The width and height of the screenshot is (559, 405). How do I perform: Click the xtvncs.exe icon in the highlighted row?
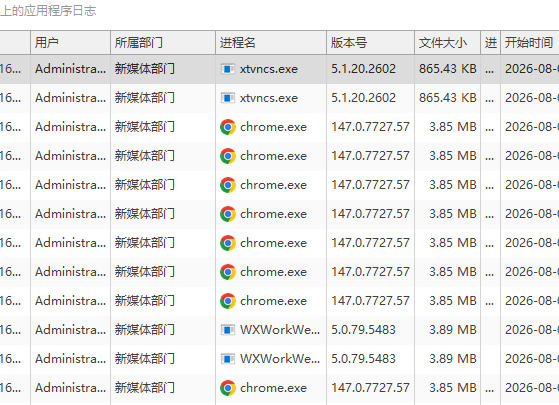(227, 69)
